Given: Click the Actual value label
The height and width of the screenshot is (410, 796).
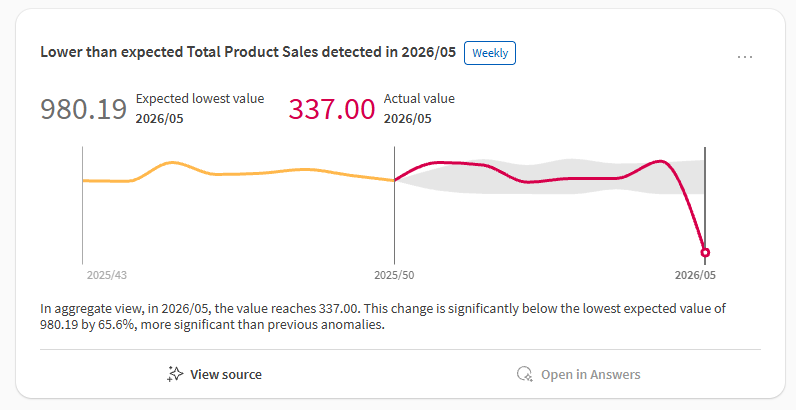Looking at the screenshot, I should coord(419,99).
